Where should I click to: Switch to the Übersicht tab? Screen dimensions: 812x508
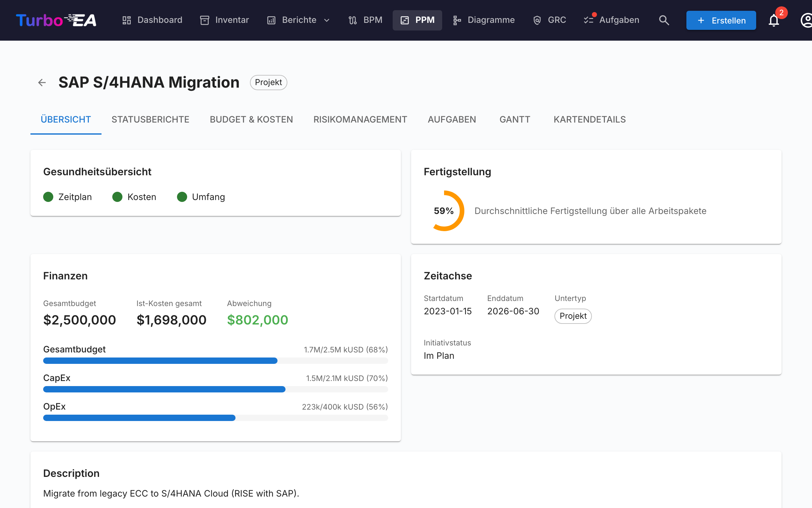coord(66,120)
